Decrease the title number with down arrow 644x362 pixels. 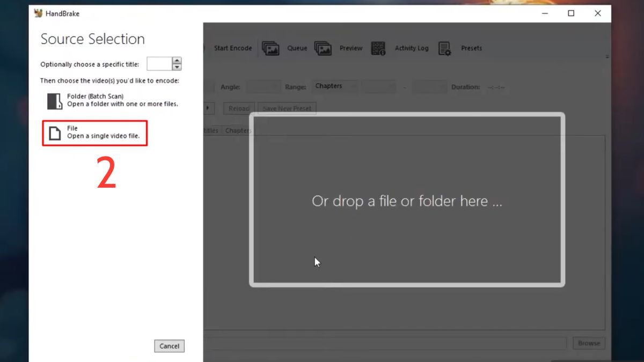[177, 68]
